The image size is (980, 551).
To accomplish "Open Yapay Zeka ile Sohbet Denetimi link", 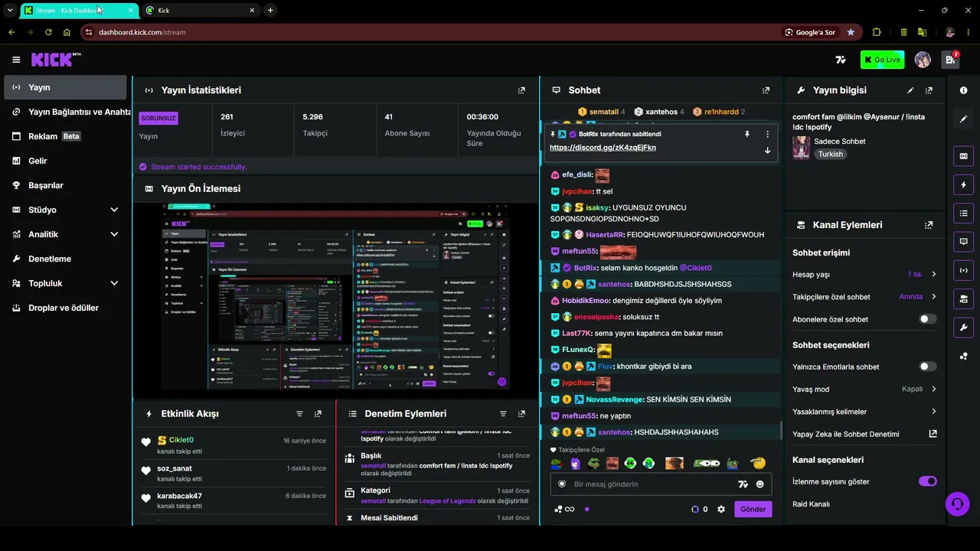I will (865, 434).
